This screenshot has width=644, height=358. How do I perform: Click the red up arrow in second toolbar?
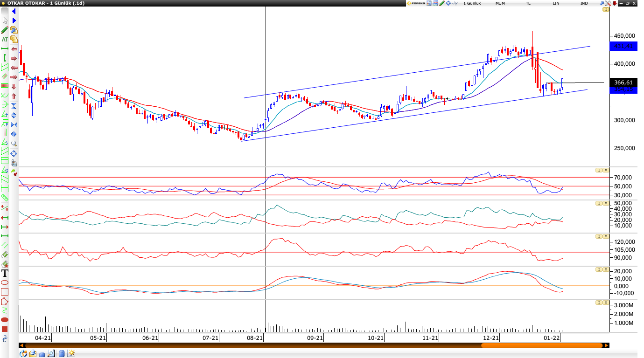[14, 96]
